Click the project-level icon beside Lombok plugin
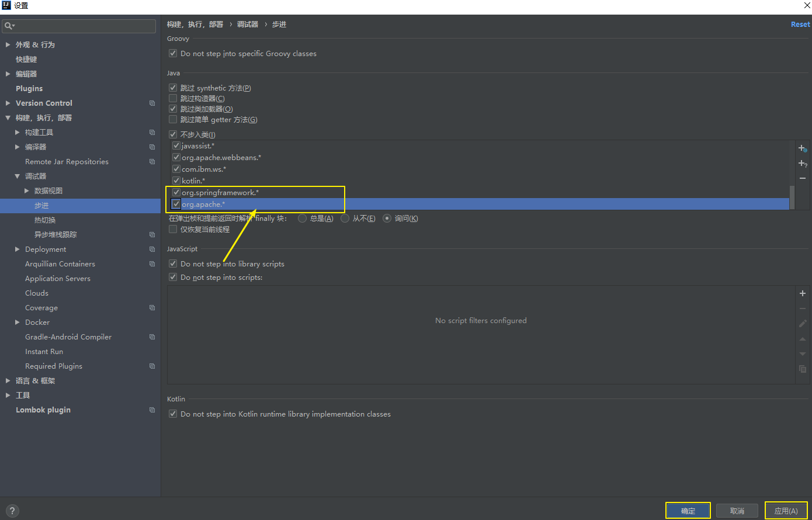Screen dimensions: 812x520 coord(152,410)
